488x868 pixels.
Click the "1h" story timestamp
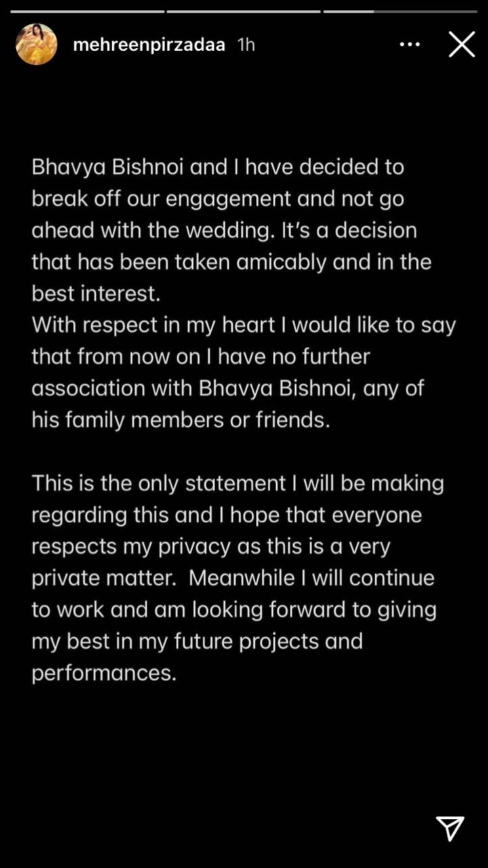click(x=246, y=45)
